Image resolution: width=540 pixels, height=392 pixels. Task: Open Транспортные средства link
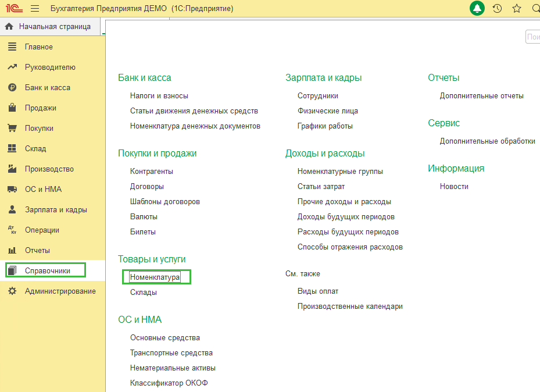[x=171, y=352]
